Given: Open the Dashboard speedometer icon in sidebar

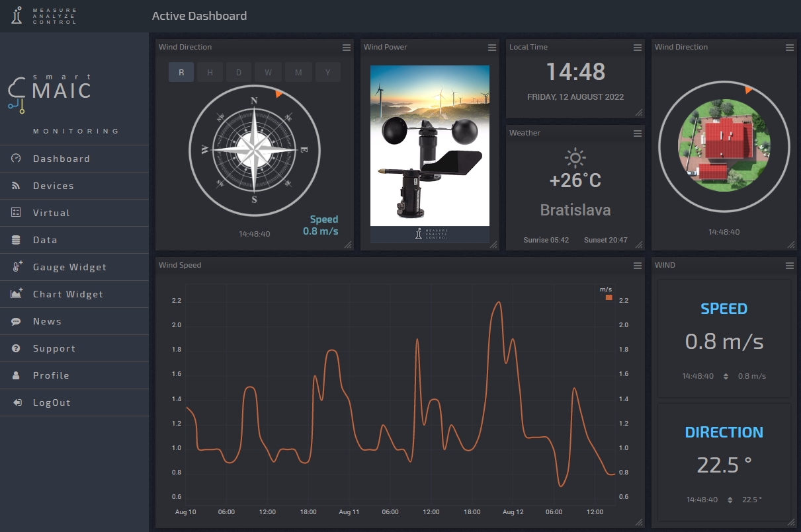Looking at the screenshot, I should (18, 159).
